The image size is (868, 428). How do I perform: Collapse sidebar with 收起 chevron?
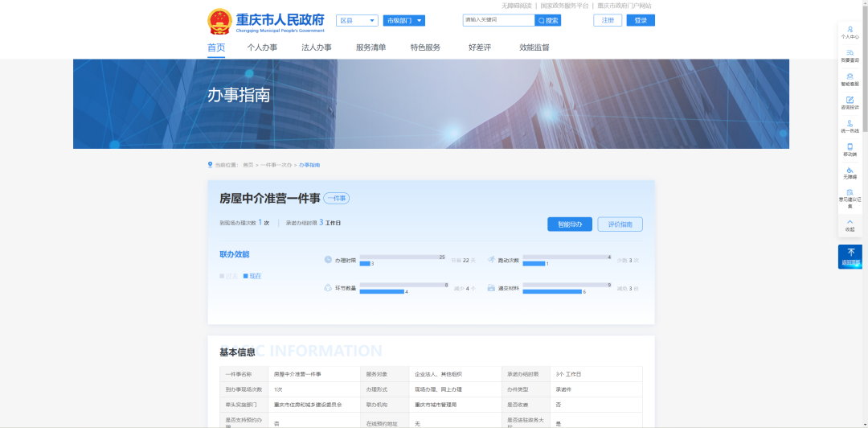click(x=850, y=225)
